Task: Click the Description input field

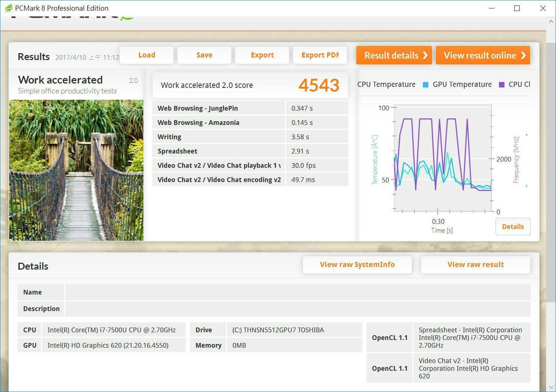Action: click(297, 308)
